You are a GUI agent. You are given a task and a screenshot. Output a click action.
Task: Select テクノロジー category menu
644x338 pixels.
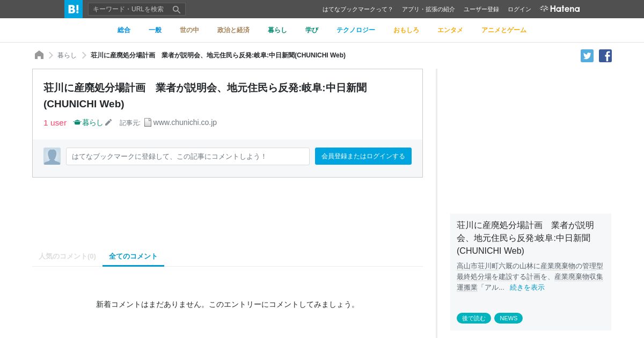(356, 30)
